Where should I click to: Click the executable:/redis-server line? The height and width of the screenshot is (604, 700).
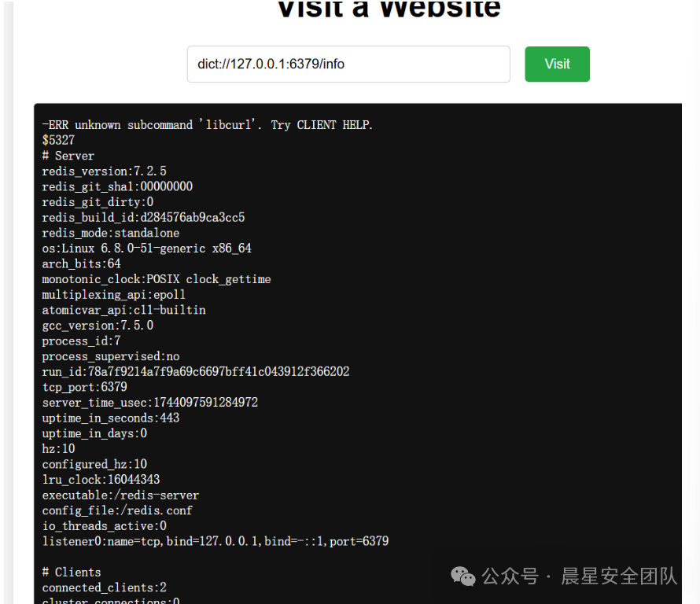120,495
